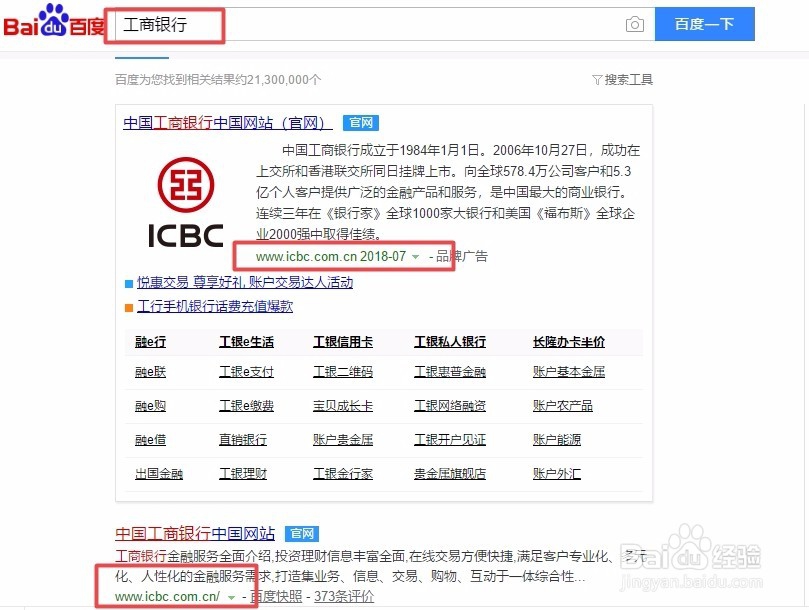Open 工银金行家 link

click(x=343, y=474)
